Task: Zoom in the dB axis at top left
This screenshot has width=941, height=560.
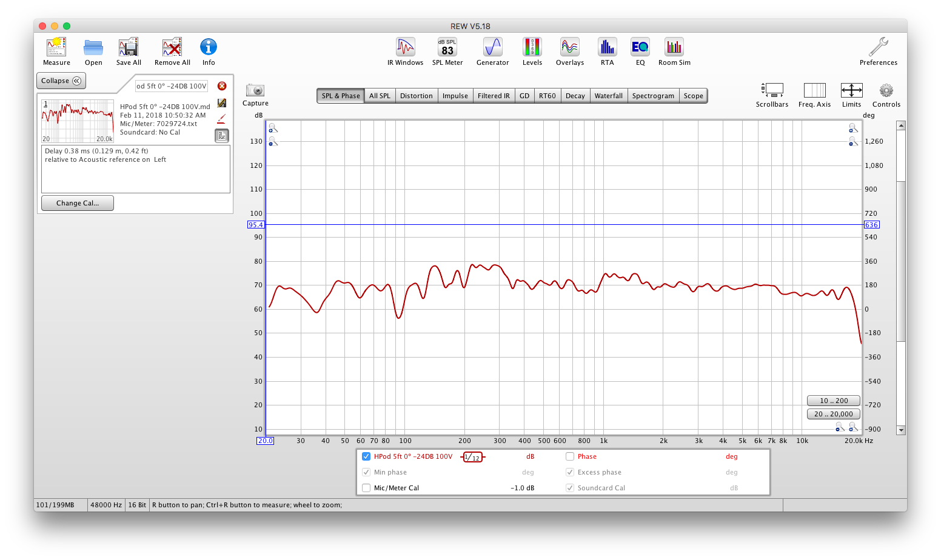Action: [x=273, y=128]
